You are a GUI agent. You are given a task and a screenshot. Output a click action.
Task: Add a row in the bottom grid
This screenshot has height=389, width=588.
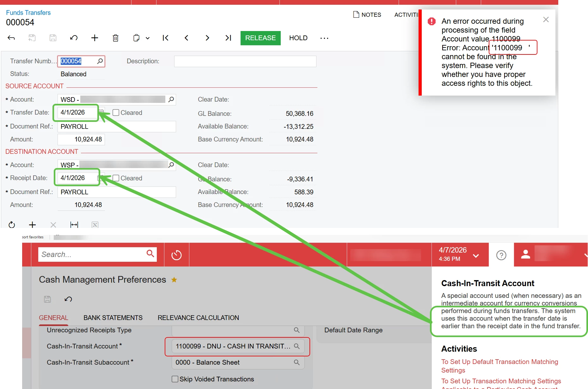point(32,225)
